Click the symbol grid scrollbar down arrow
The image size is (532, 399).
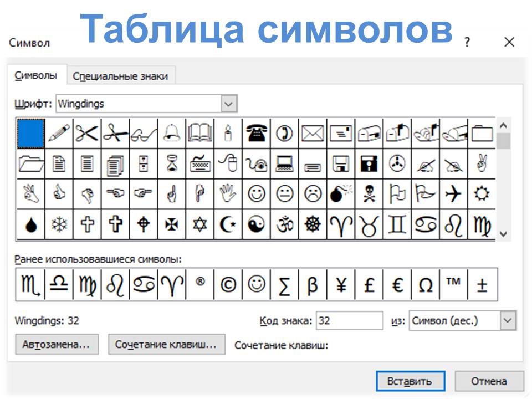point(503,234)
